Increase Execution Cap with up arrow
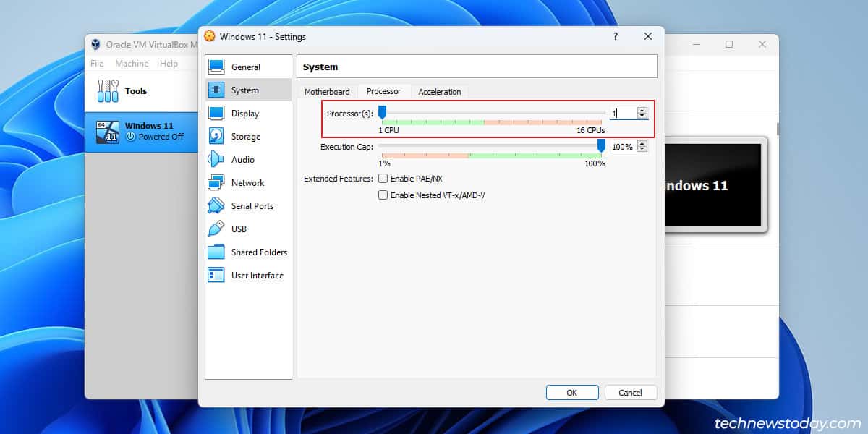This screenshot has width=868, height=434. (642, 143)
